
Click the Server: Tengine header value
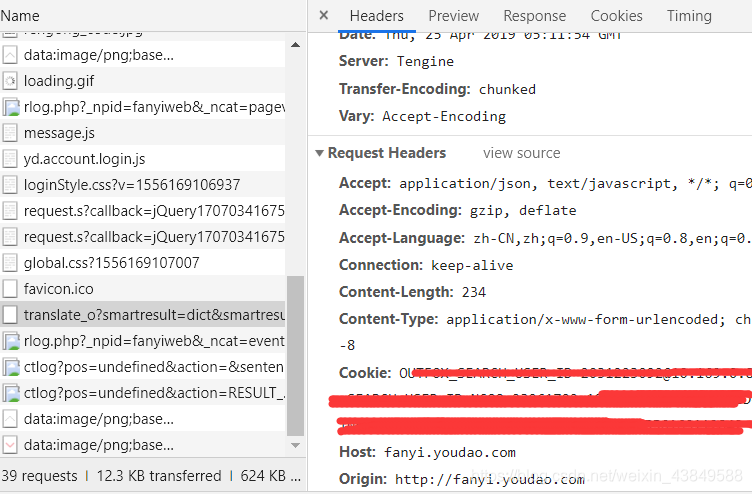tap(396, 61)
